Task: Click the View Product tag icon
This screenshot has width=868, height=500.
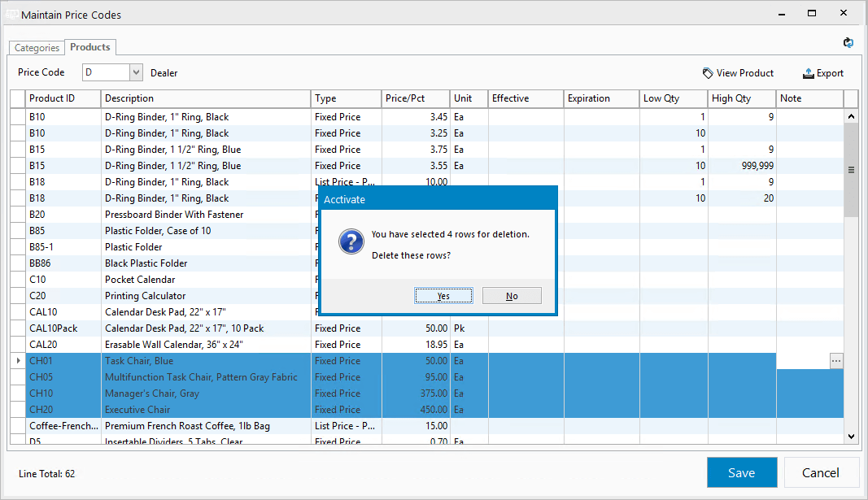Action: click(708, 73)
